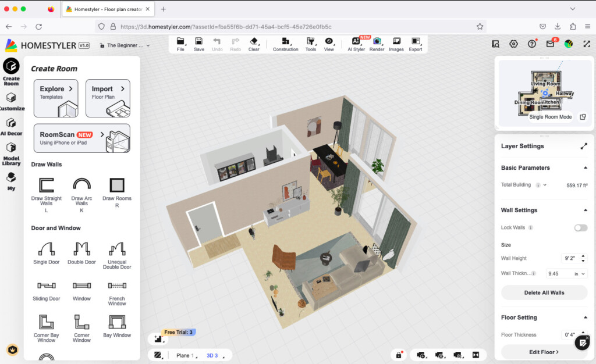Image resolution: width=596 pixels, height=364 pixels.
Task: Open Explore Templates card
Action: [56, 98]
